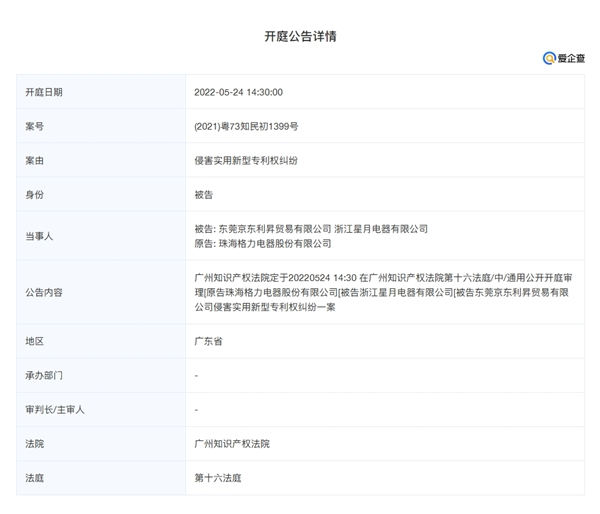Viewport: 600px width, 514px height.
Task: Click the 身份 value 被告
Action: (x=204, y=195)
